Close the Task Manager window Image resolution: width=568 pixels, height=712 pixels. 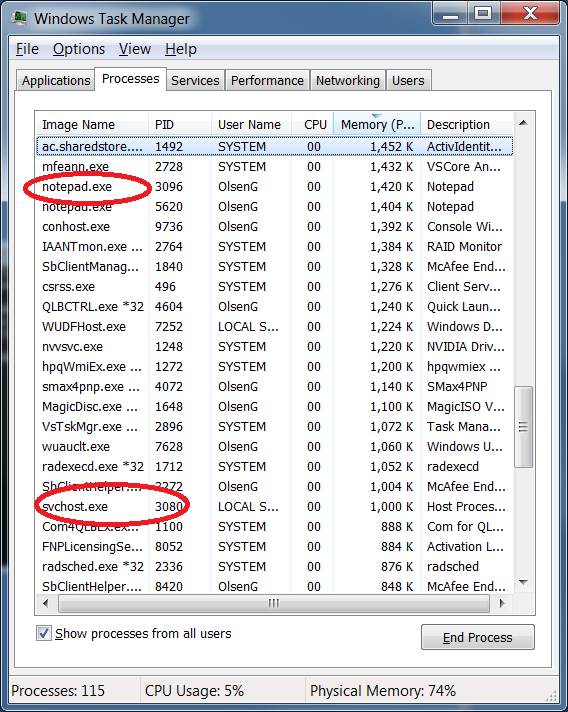(530, 14)
